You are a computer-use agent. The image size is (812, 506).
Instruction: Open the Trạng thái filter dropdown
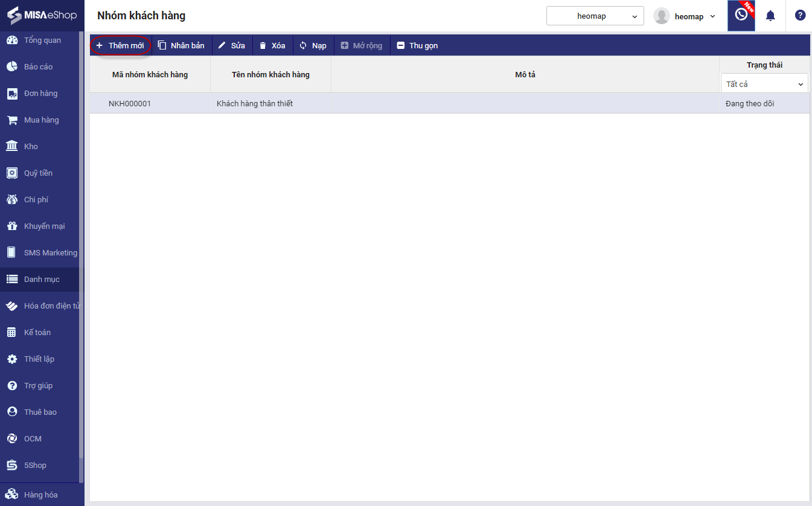tap(764, 84)
